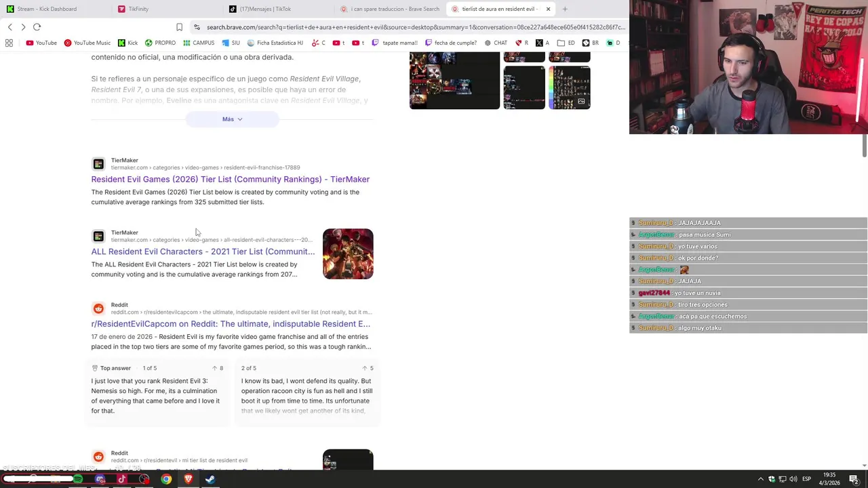Screen dimensions: 868x488
Task: Open volume control in system tray
Action: [x=793, y=479]
